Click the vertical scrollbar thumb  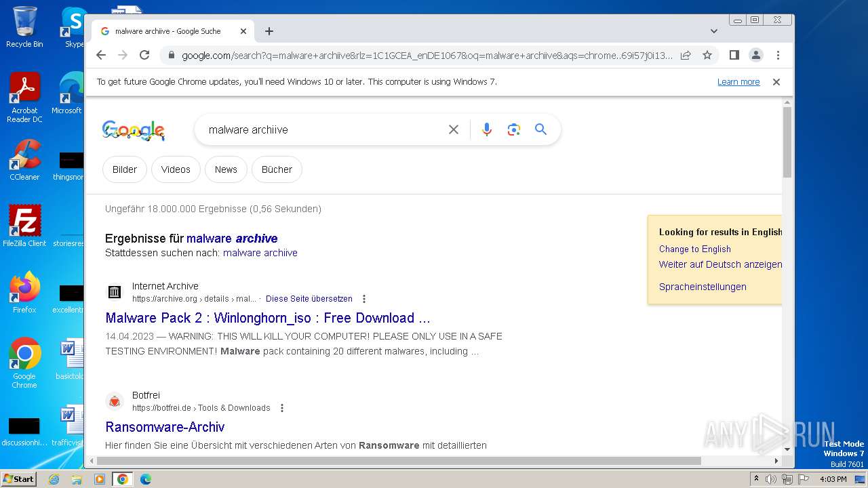point(787,142)
